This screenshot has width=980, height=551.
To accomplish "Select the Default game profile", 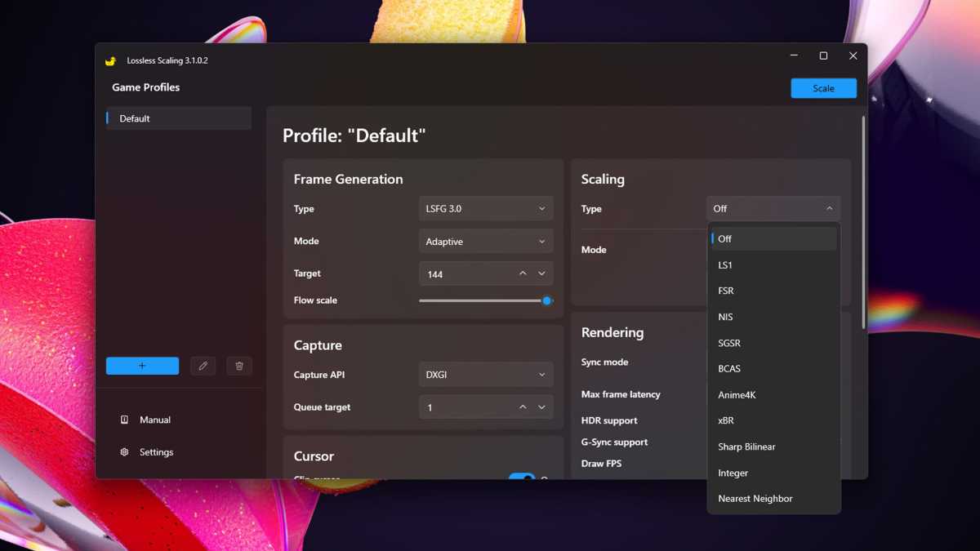I will coord(179,118).
